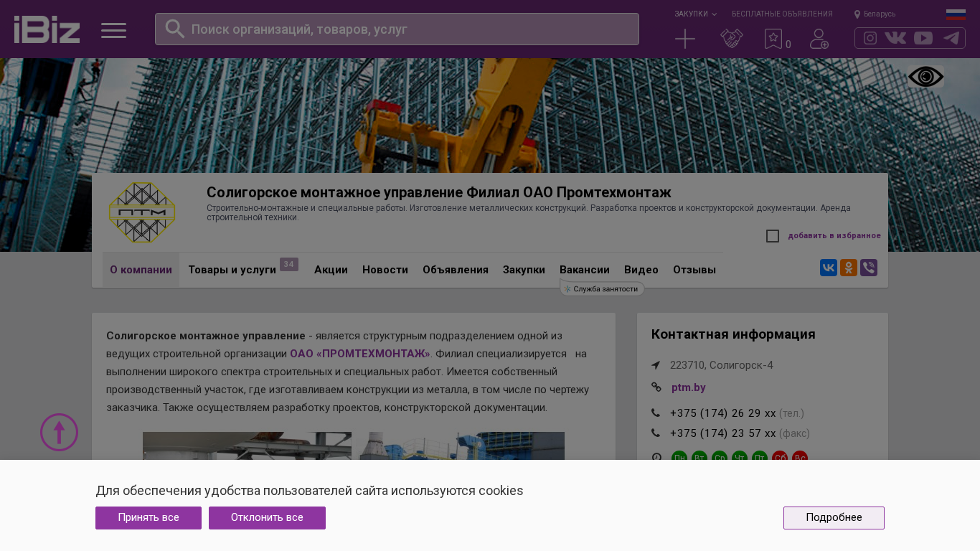980x551 pixels.
Task: Open favorites via the star bookmark icon
Action: [x=773, y=39]
